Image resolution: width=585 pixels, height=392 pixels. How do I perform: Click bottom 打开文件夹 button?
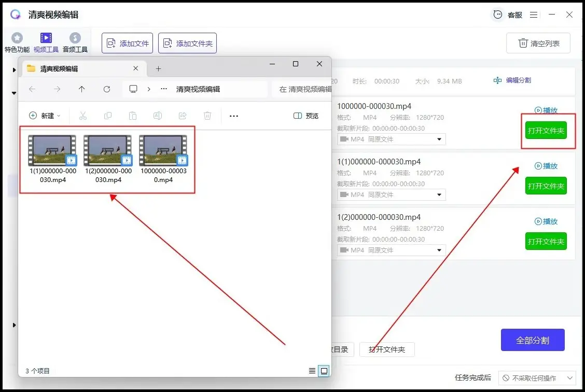[x=387, y=349]
